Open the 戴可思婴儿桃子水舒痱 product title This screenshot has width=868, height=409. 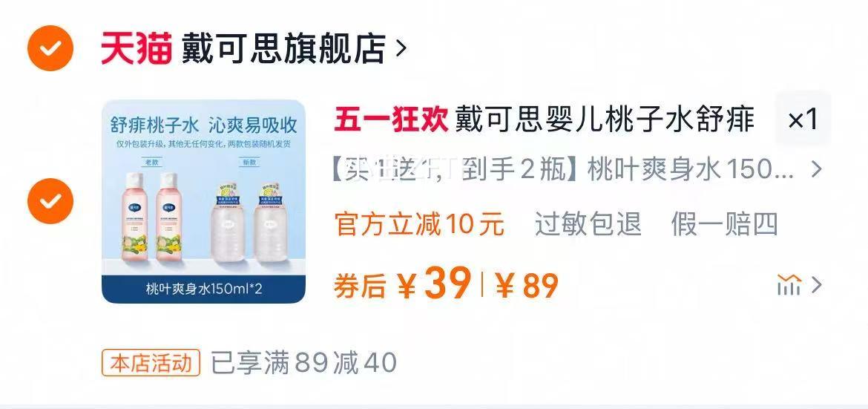(x=605, y=120)
